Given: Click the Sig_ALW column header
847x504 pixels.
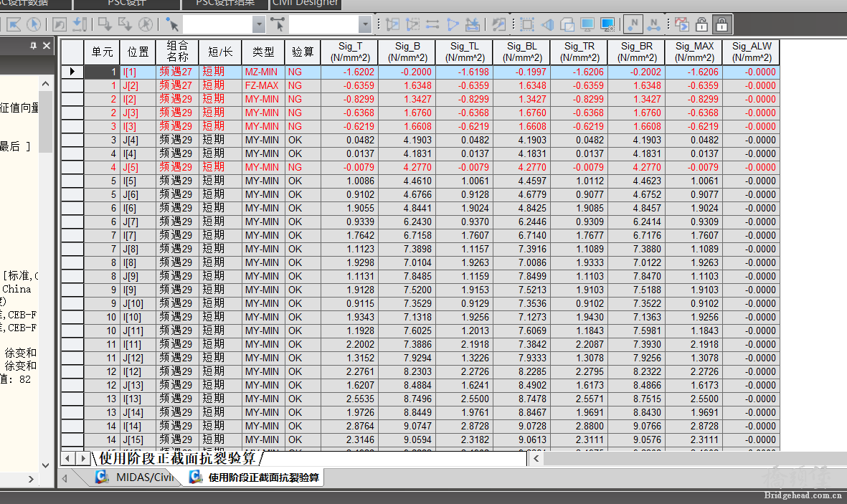Looking at the screenshot, I should 751,52.
